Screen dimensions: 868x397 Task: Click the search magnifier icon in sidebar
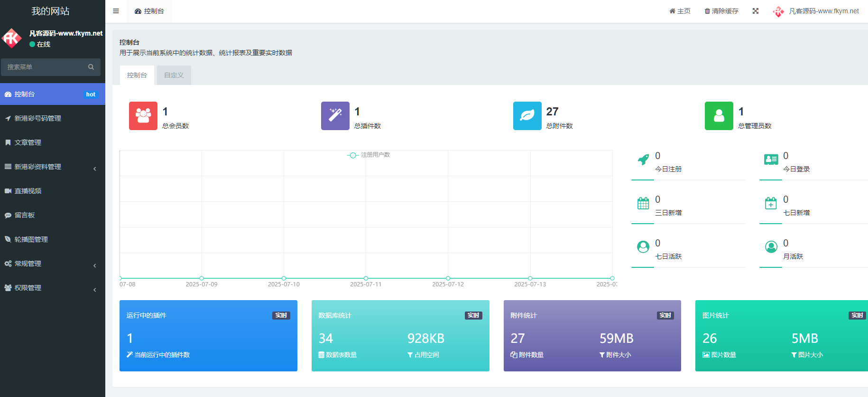[x=91, y=67]
